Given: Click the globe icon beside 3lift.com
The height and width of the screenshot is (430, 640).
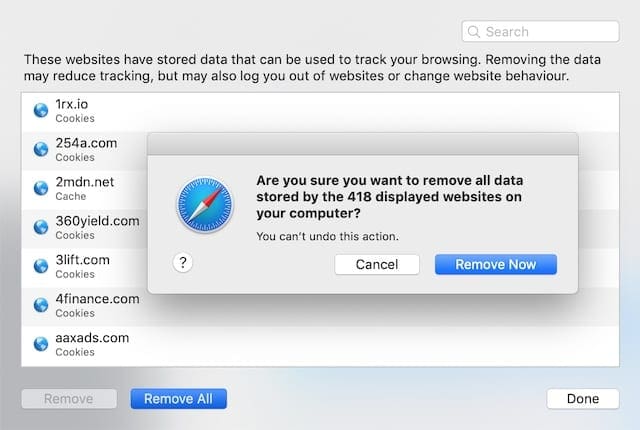Looking at the screenshot, I should 41,266.
